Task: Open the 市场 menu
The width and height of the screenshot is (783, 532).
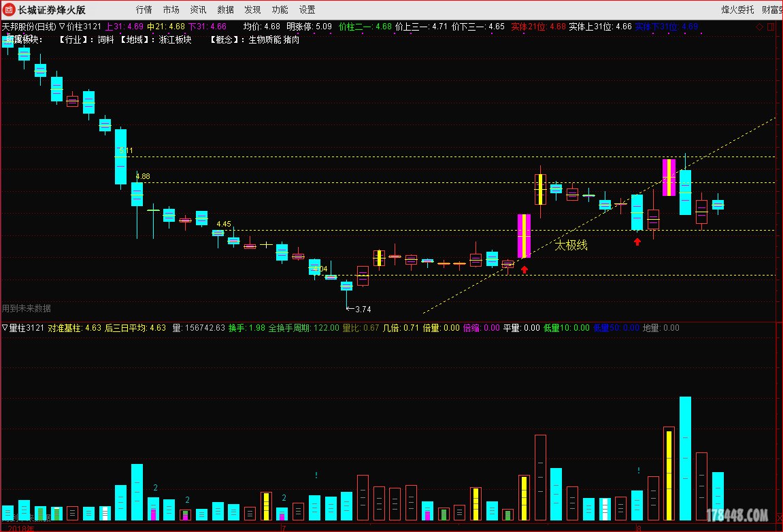Action: coord(171,10)
